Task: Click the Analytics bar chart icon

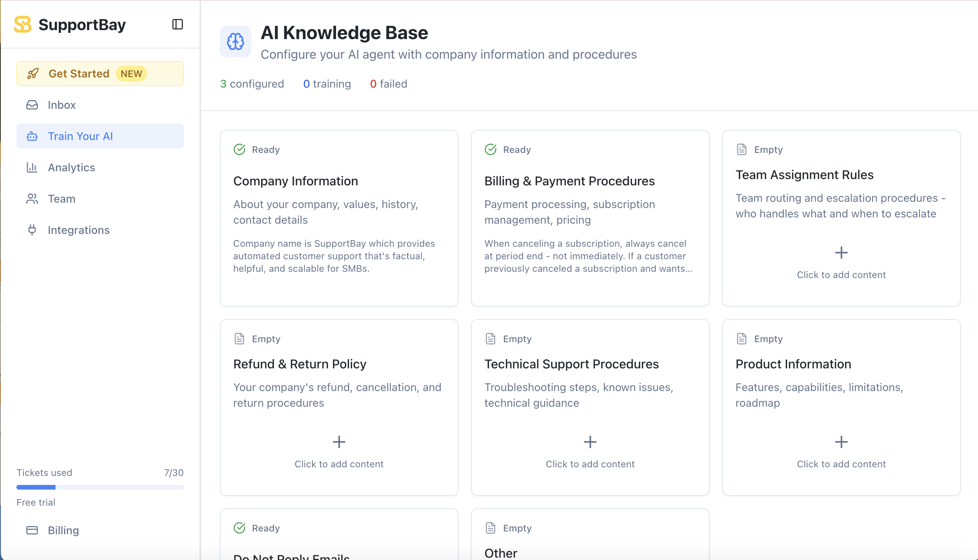Action: (x=32, y=167)
